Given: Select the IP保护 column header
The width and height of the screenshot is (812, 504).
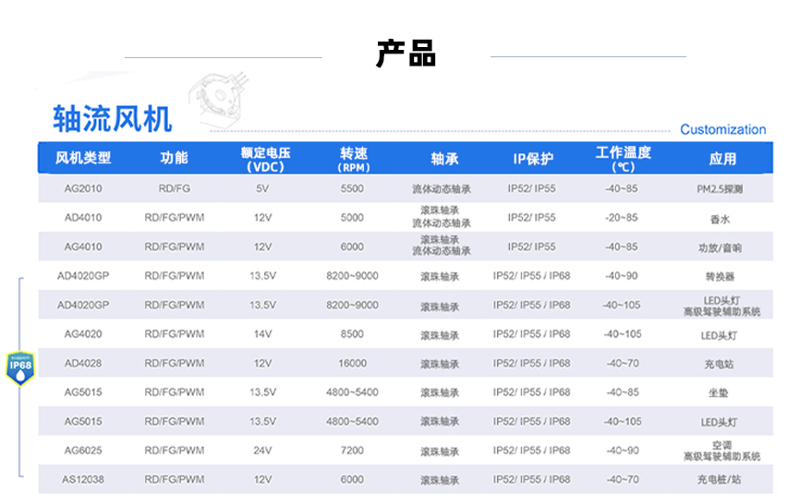Looking at the screenshot, I should (x=532, y=159).
